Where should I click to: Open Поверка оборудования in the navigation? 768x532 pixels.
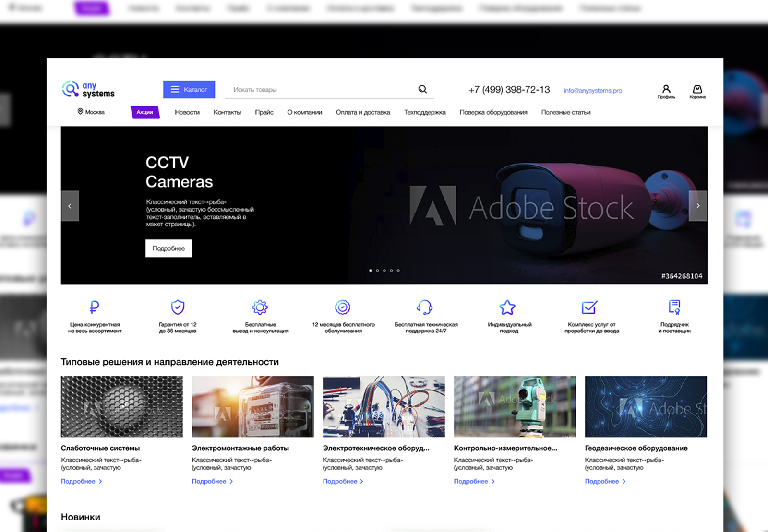pos(493,112)
